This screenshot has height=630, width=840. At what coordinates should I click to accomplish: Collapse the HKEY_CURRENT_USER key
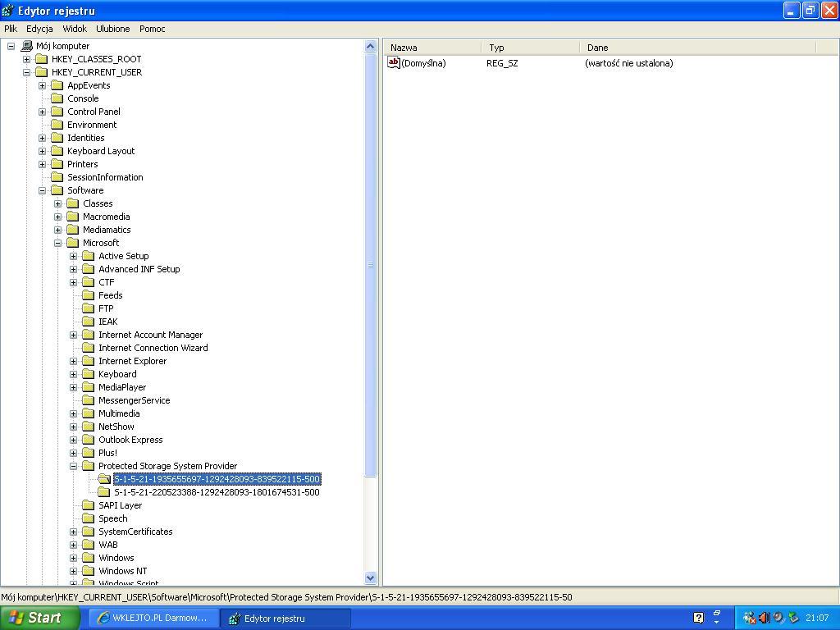click(x=26, y=72)
